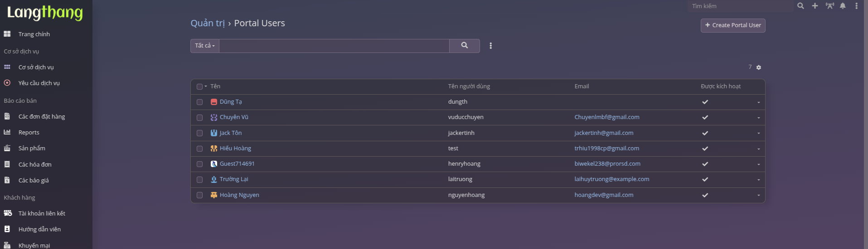The image size is (868, 249).
Task: Open the notifications bell icon
Action: coord(843,6)
